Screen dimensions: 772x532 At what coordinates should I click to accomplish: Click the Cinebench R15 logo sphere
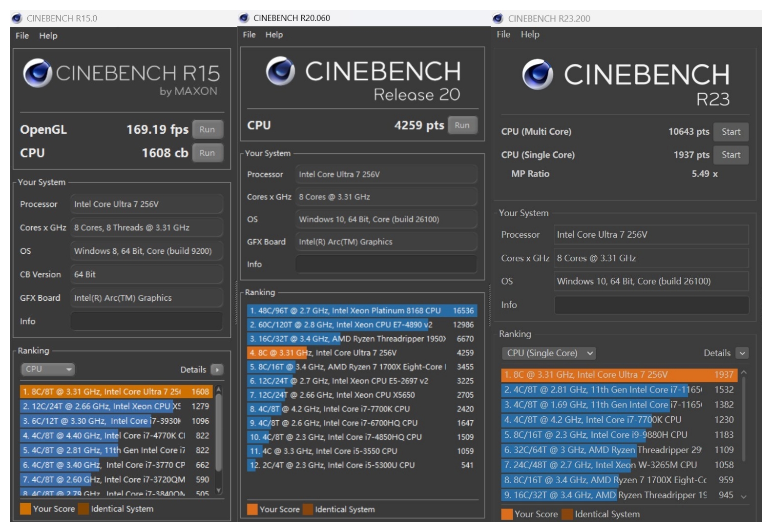click(38, 73)
